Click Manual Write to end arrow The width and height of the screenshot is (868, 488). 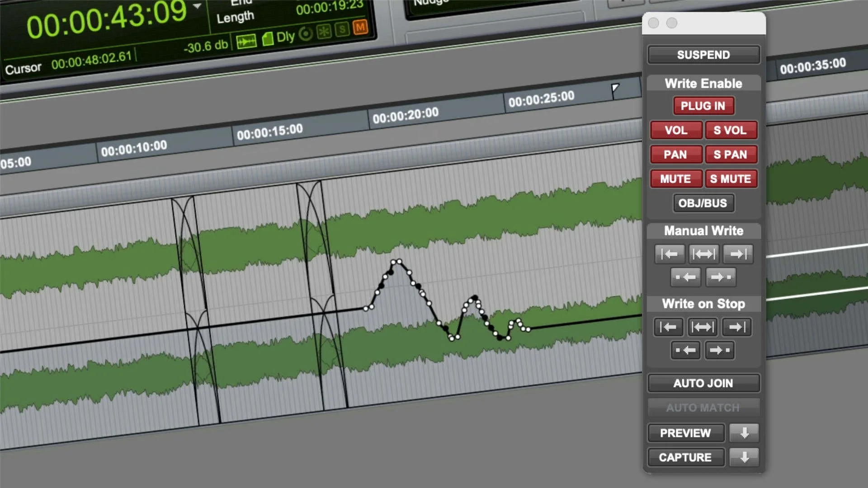point(738,254)
